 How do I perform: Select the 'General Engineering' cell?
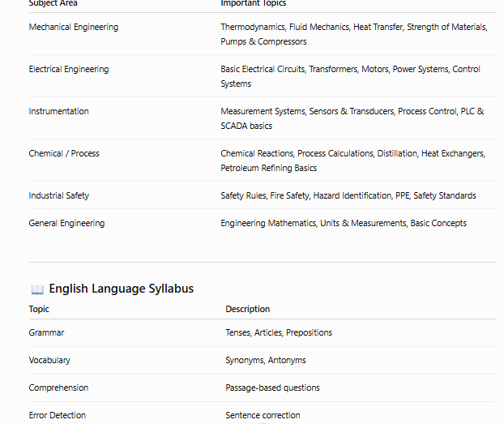[67, 223]
